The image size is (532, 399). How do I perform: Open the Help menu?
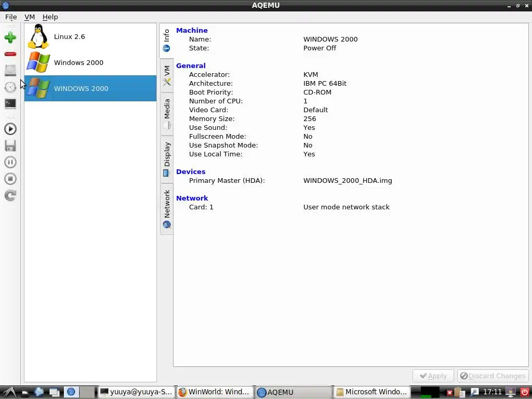(x=50, y=17)
